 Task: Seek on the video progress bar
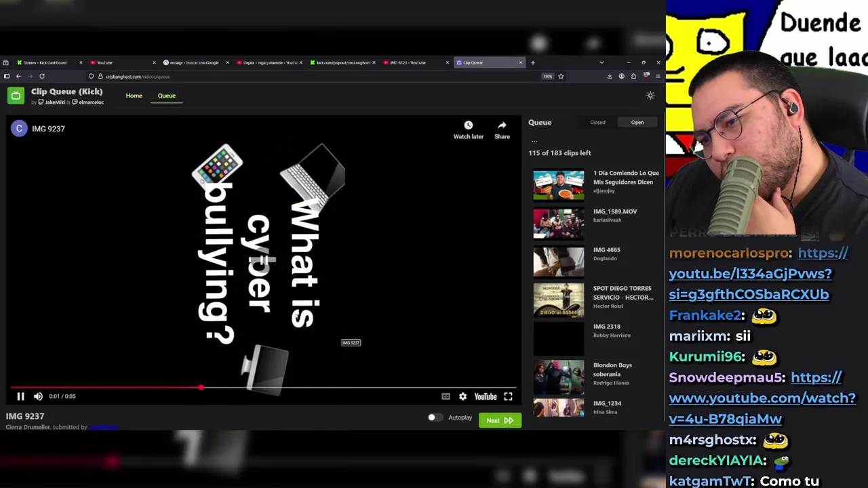(263, 388)
